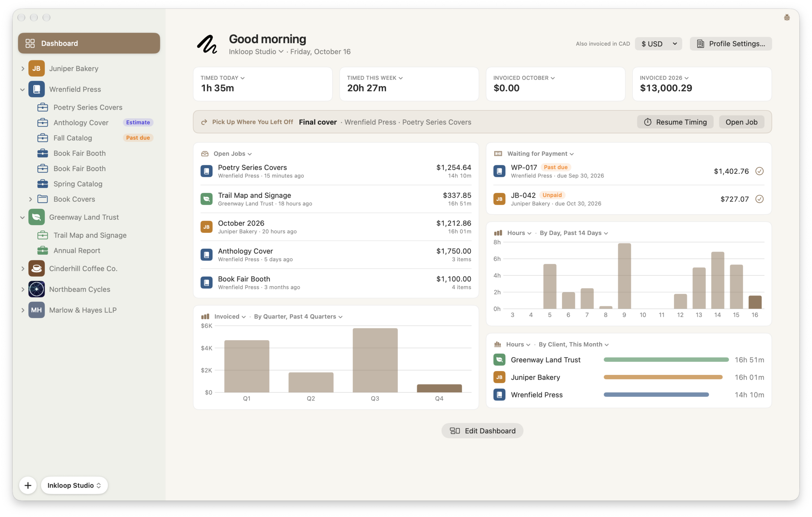The width and height of the screenshot is (812, 517).
Task: Open the By Quarter, Past 4 Quarters dropdown
Action: tap(298, 317)
